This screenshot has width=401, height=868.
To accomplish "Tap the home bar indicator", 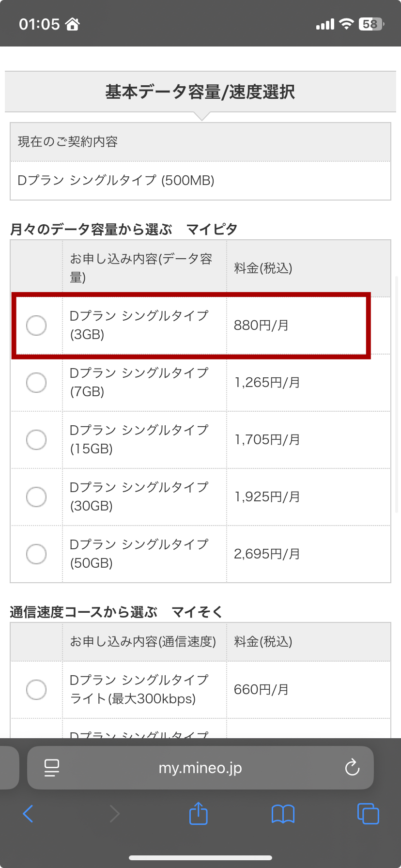I will pos(200,858).
